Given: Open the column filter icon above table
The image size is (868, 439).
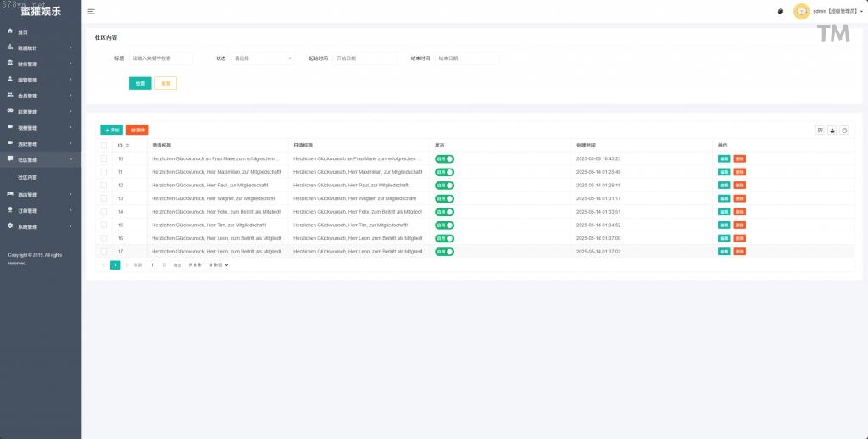Looking at the screenshot, I should coord(820,130).
